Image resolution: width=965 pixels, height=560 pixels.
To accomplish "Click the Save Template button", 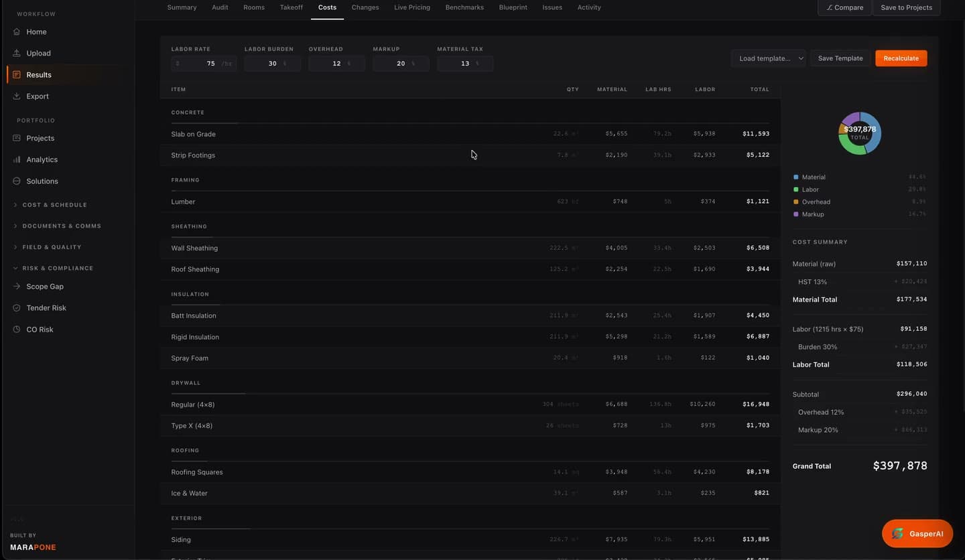I will (840, 58).
